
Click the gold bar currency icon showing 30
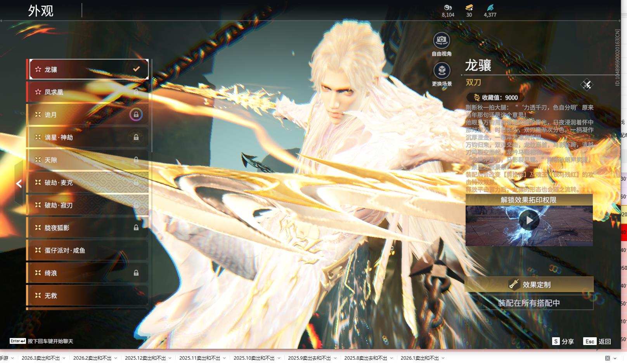pyautogui.click(x=469, y=7)
